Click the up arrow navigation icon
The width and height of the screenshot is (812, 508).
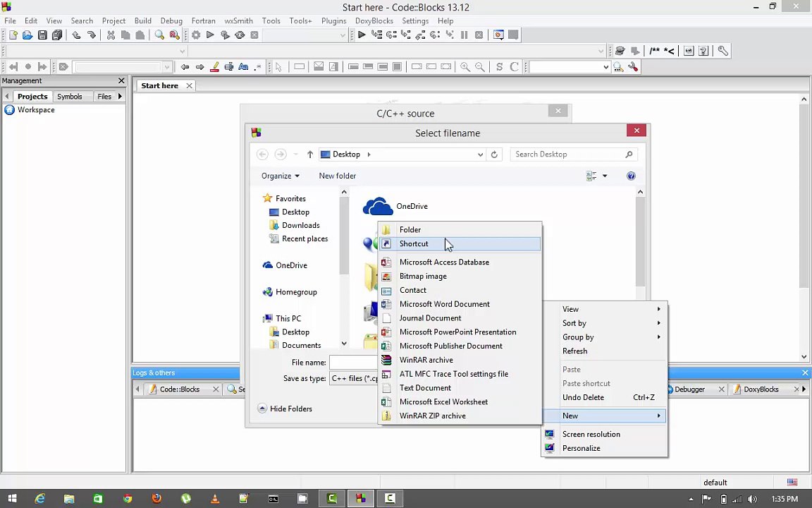coord(309,155)
